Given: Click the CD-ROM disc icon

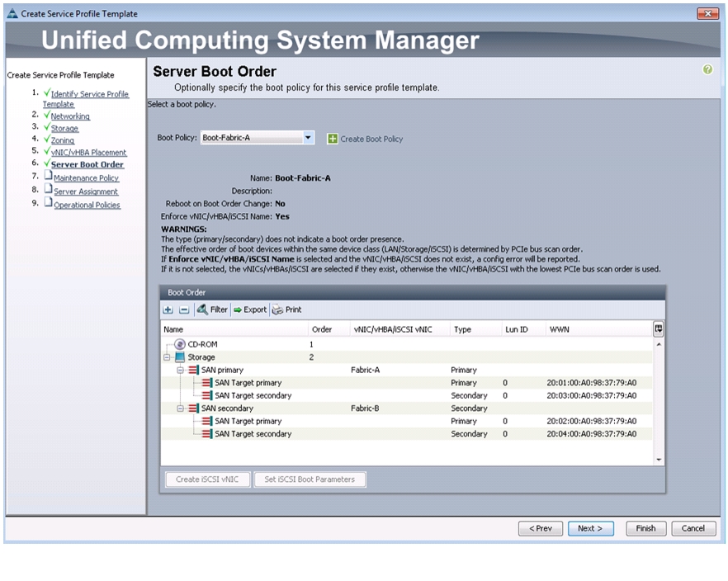Looking at the screenshot, I should coord(180,344).
